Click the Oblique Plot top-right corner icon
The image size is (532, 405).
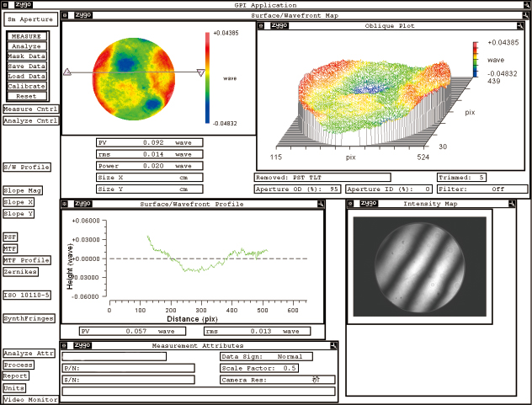tap(523, 26)
